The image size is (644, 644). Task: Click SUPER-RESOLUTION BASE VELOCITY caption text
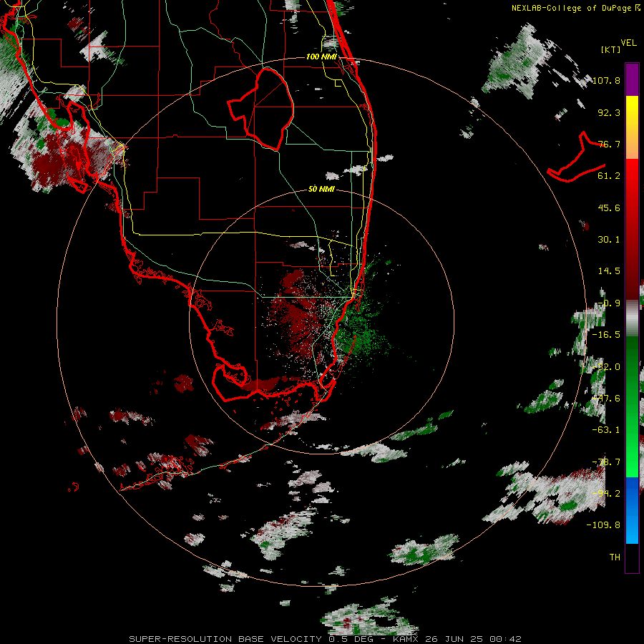225,639
